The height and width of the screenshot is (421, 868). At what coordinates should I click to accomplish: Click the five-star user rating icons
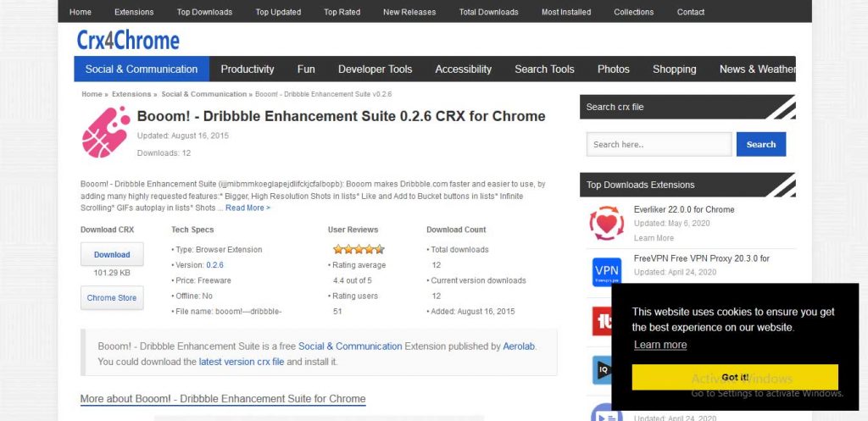click(x=359, y=249)
